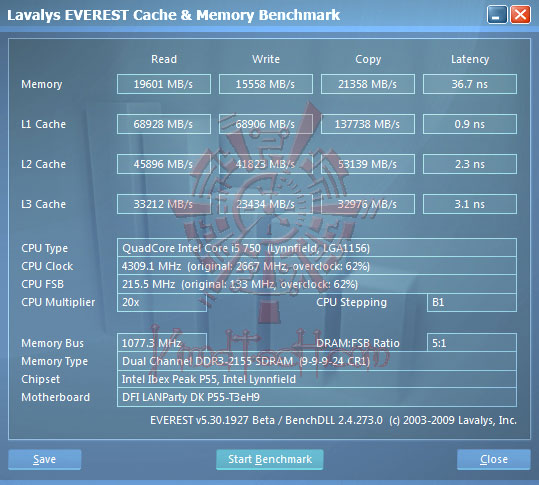The image size is (539, 485).
Task: Click the CPU FSB field 215.5 MHz
Action: (317, 284)
